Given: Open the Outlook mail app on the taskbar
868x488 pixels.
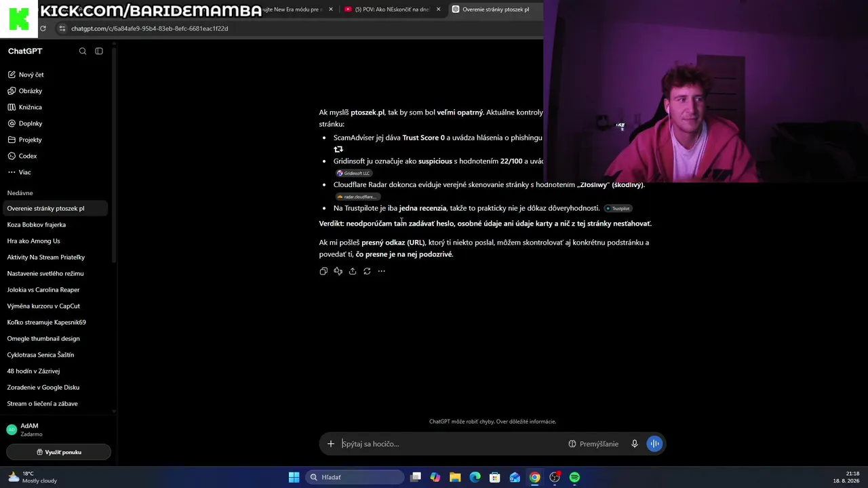Looking at the screenshot, I should coord(515,477).
